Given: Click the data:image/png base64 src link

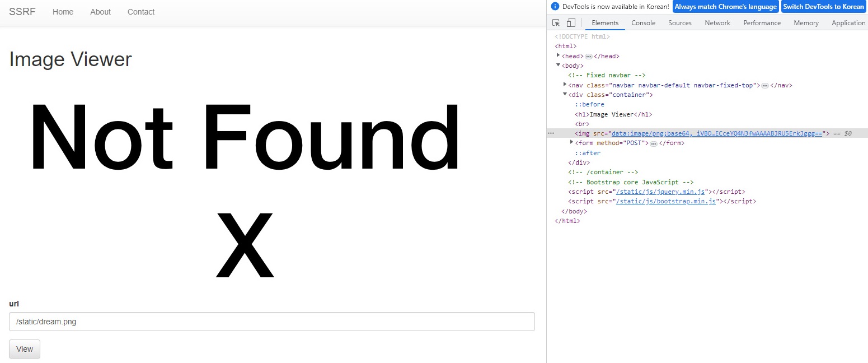Looking at the screenshot, I should 716,133.
